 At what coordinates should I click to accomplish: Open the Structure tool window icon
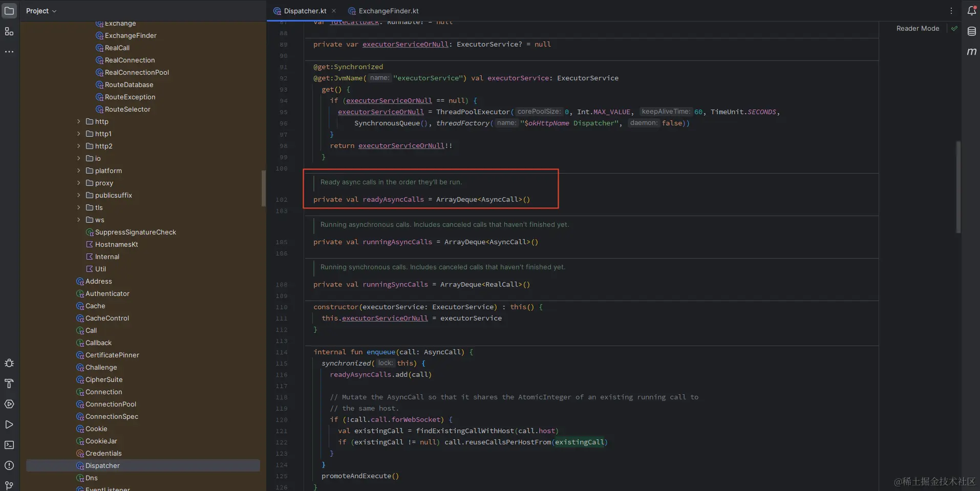click(9, 31)
